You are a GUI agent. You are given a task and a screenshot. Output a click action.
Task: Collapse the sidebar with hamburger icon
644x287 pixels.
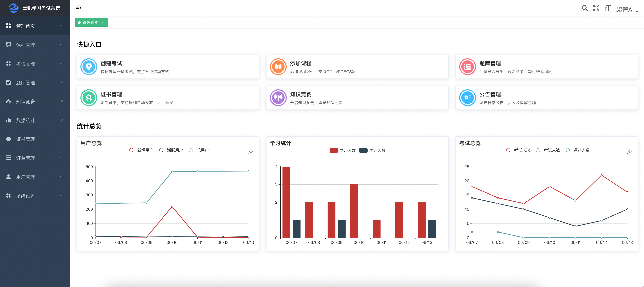point(78,8)
